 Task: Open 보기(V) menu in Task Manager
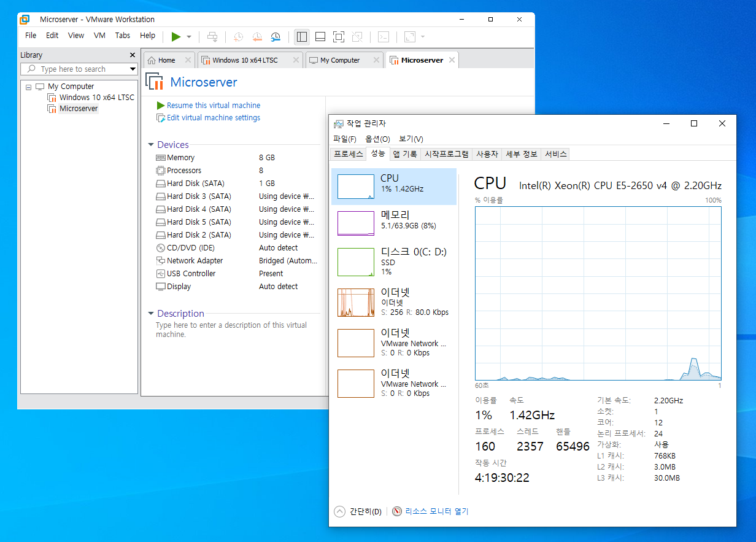tap(411, 139)
